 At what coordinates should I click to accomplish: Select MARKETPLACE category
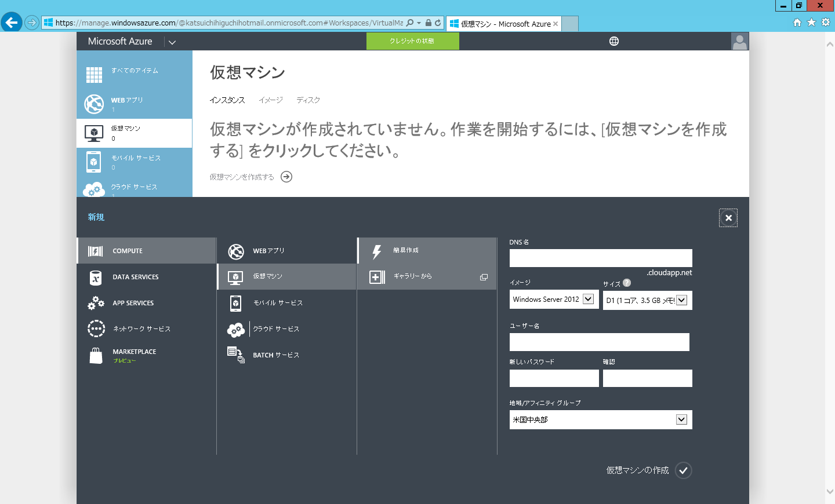pyautogui.click(x=146, y=355)
